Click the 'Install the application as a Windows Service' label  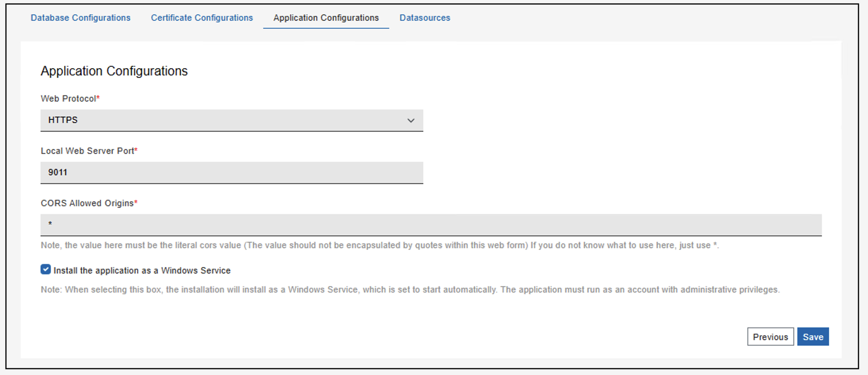(x=142, y=270)
